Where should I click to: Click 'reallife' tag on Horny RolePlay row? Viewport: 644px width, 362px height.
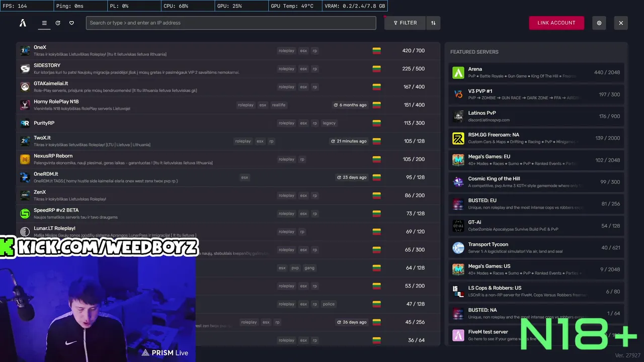279,105
